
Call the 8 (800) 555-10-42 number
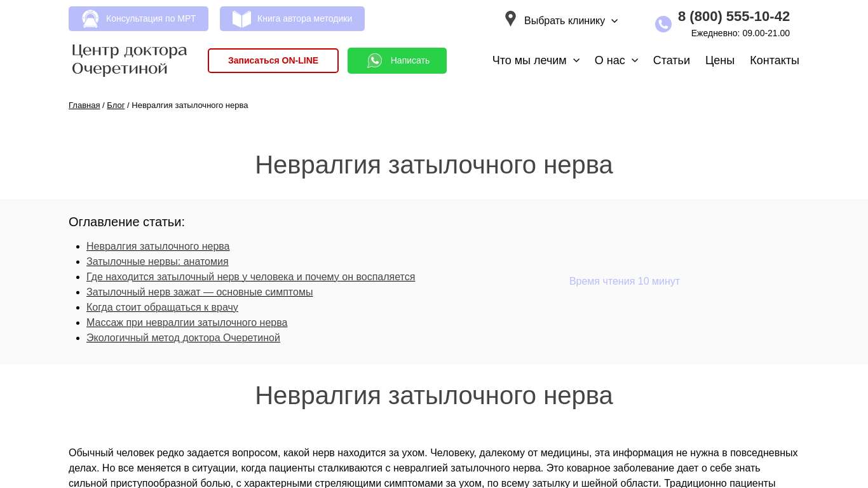click(733, 17)
